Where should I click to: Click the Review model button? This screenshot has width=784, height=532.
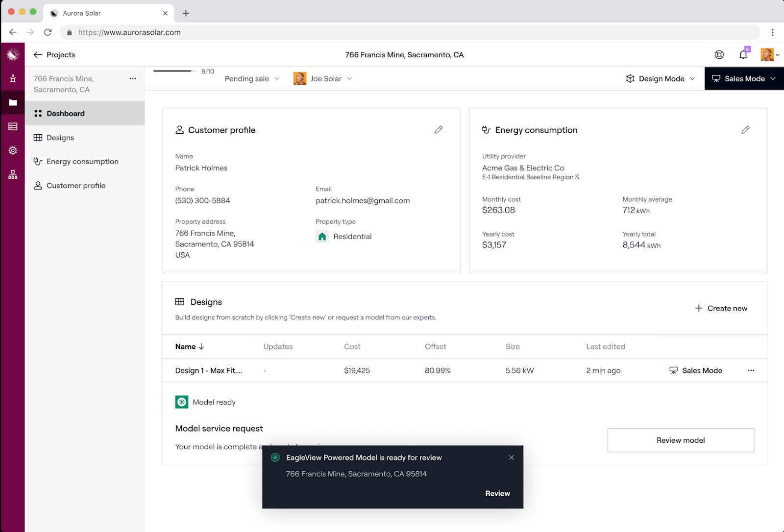[x=680, y=440]
